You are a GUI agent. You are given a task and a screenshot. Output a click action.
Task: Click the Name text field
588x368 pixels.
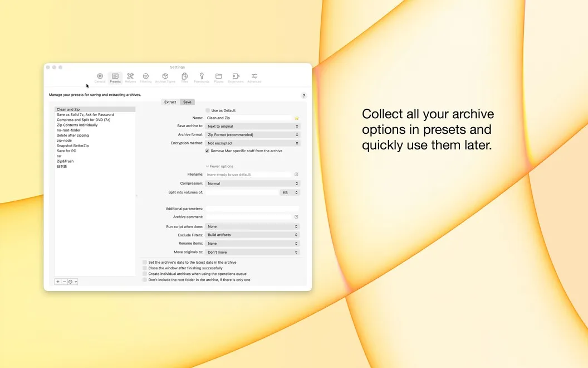click(249, 118)
